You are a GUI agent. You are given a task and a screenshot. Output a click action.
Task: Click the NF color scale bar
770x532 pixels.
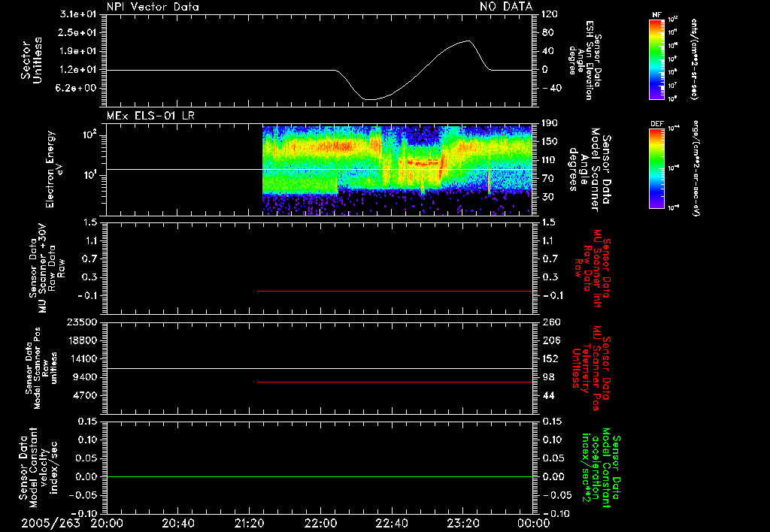coord(656,59)
